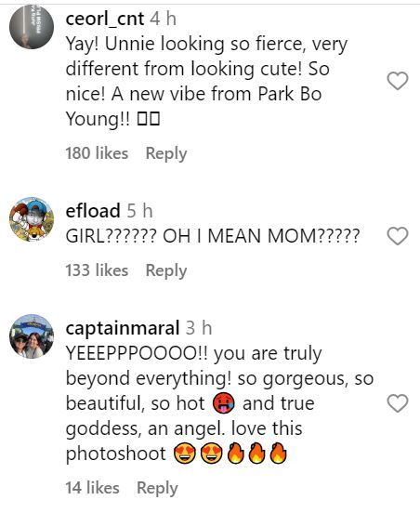
Task: View captainmaral's profile photo
Action: tap(32, 336)
